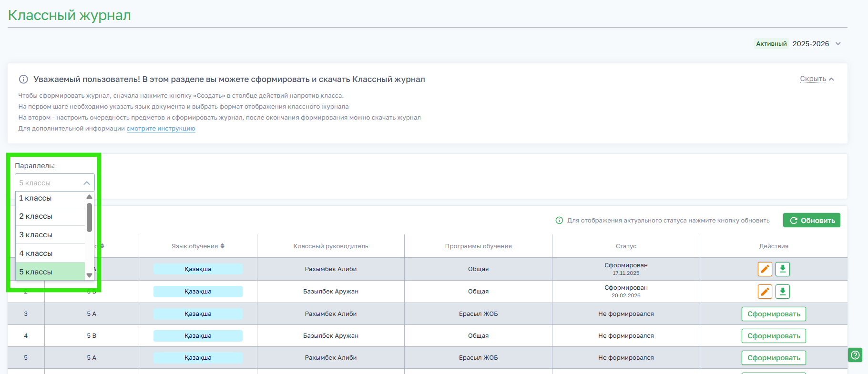Pick 3 классы in the dropdown
Screen dimensions: 868x374
51,235
